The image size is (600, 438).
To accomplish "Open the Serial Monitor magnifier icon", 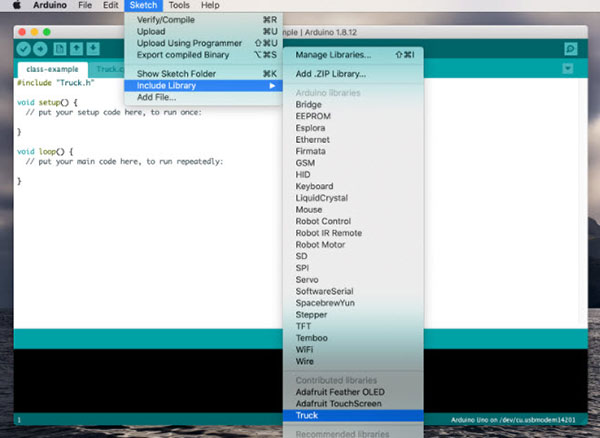I will (x=570, y=48).
